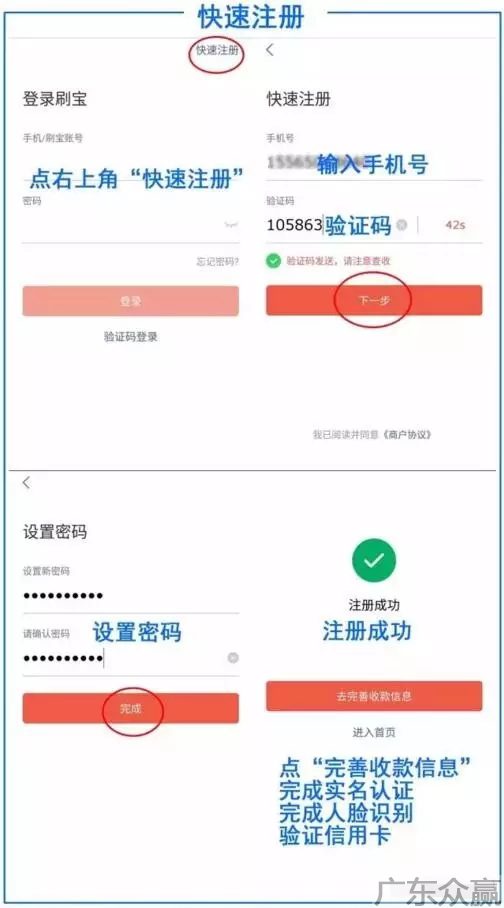Click the large green success checkmark
This screenshot has height=908, width=504.
[374, 560]
